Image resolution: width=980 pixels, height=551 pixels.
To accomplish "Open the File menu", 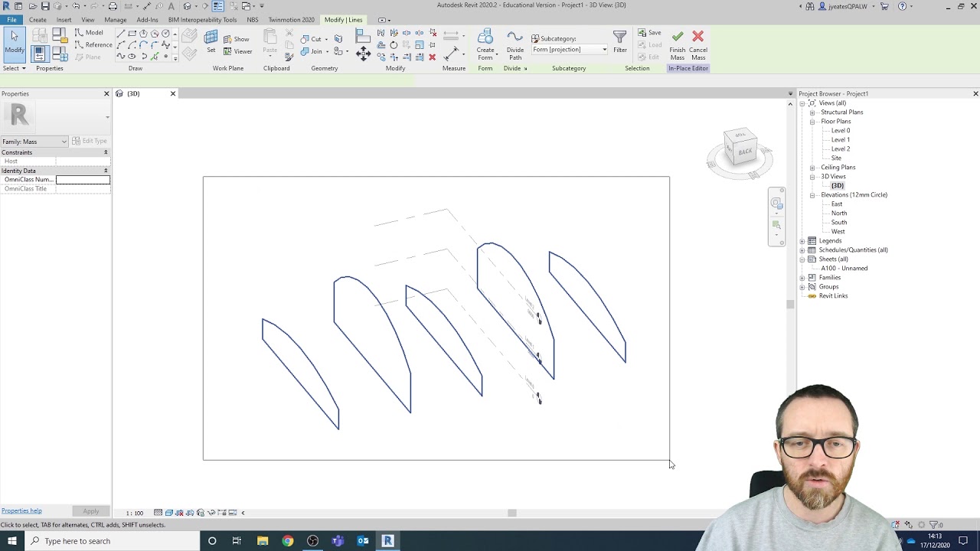I will 11,20.
